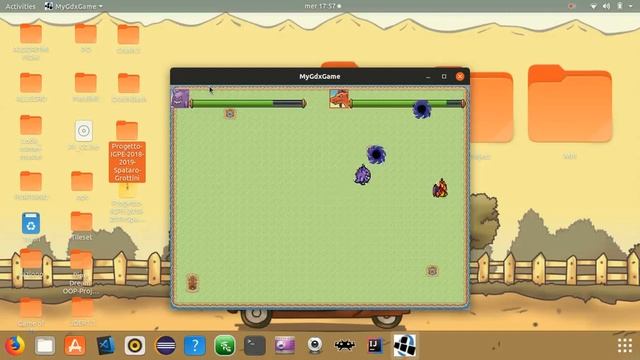Open the disc image file on the desktop
This screenshot has width=640, height=360.
[84, 131]
